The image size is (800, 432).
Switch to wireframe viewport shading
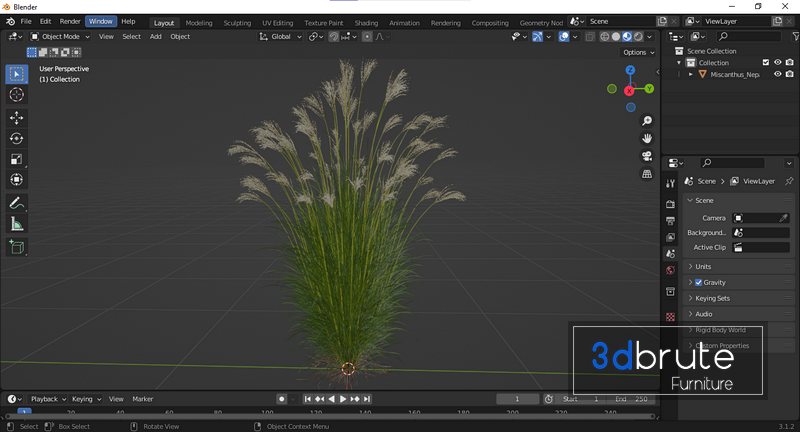pyautogui.click(x=605, y=37)
